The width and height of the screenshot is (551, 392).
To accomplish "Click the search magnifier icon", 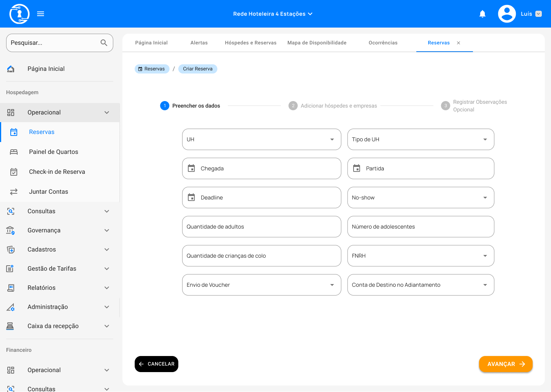I will pyautogui.click(x=104, y=43).
